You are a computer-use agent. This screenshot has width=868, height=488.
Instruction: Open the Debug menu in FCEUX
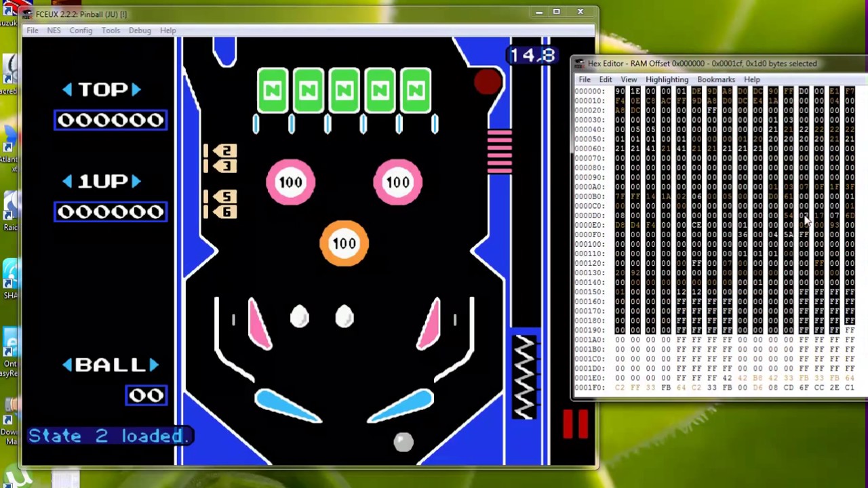140,30
